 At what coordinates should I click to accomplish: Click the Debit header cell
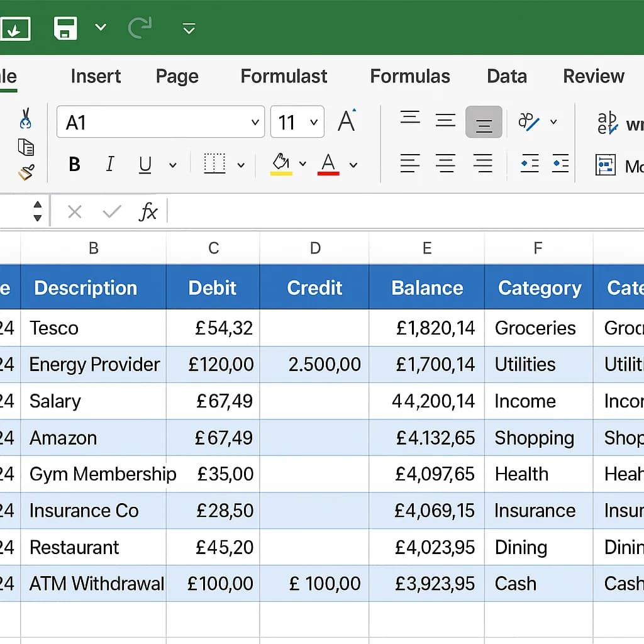point(213,287)
